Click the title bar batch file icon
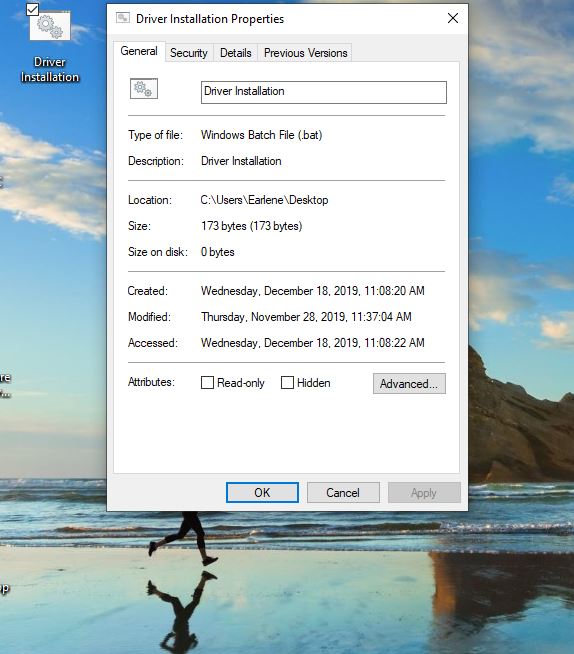This screenshot has width=574, height=654. pos(123,18)
